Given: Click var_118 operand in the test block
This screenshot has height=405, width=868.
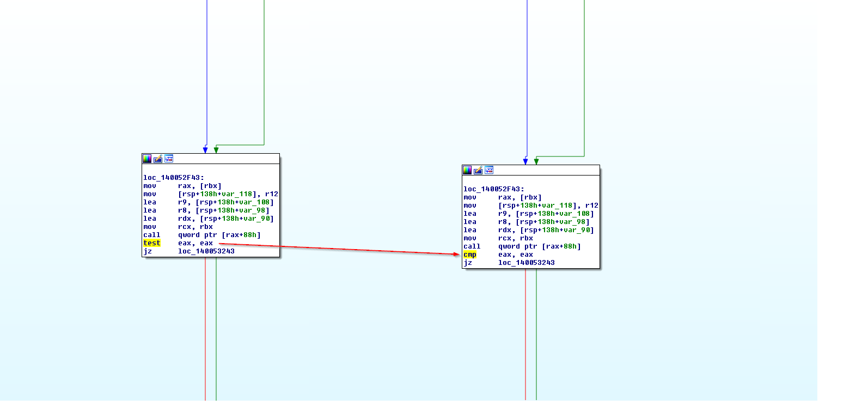Looking at the screenshot, I should coord(237,194).
